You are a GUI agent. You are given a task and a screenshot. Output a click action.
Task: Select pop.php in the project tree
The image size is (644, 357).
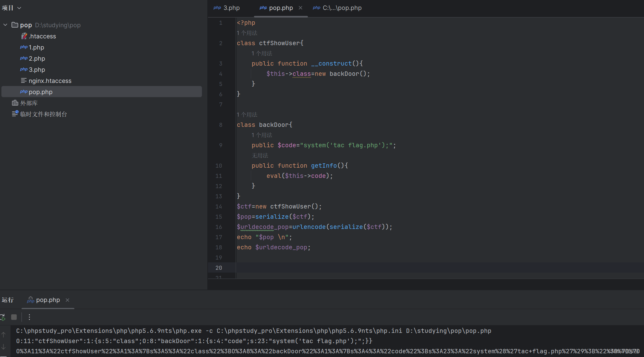pyautogui.click(x=102, y=92)
